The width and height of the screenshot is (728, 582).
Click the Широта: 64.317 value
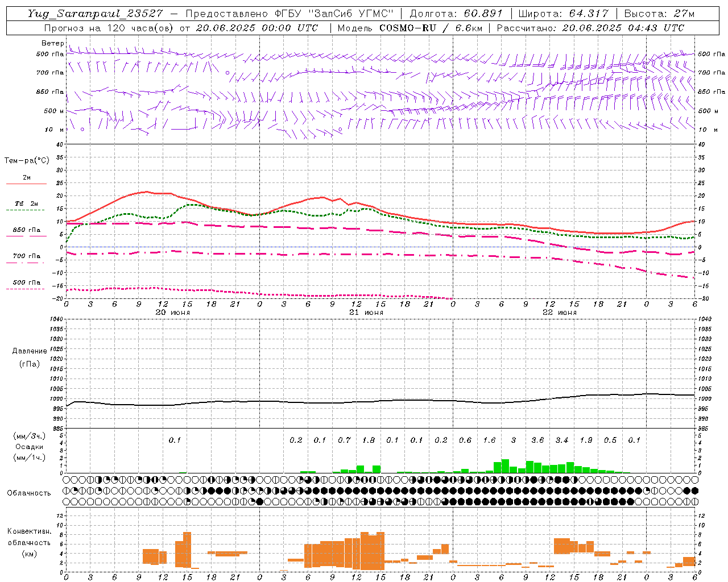[x=563, y=14]
